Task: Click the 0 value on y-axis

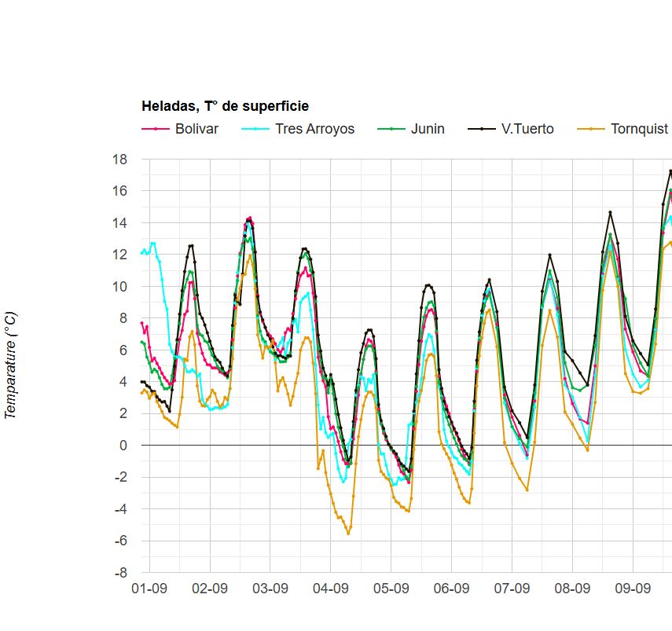Action: (123, 446)
